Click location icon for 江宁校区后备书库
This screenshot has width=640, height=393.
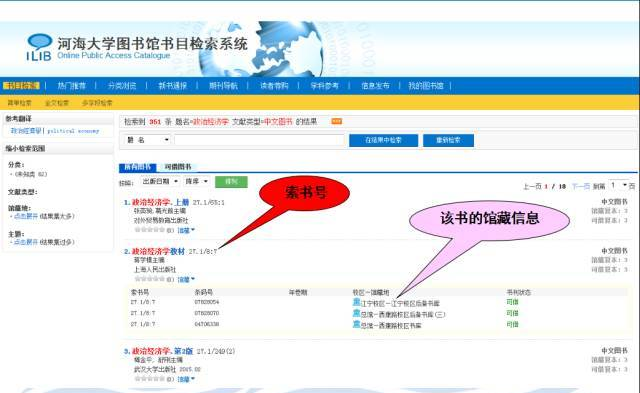click(x=356, y=302)
